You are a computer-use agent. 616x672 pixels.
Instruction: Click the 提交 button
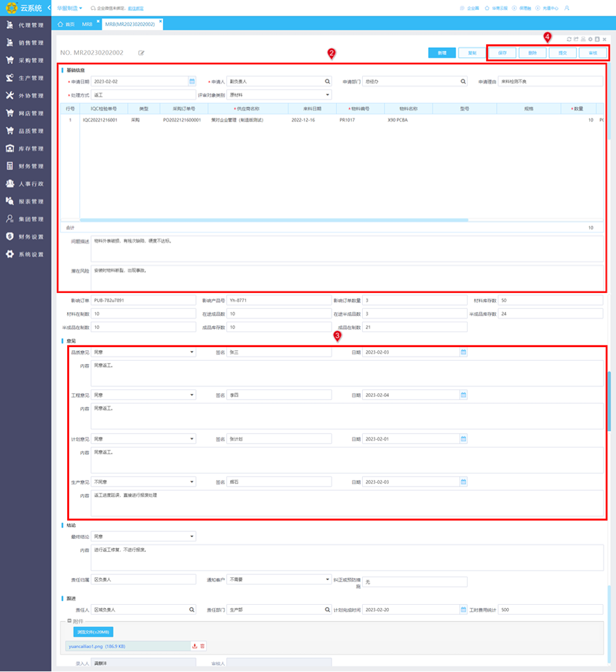coord(562,53)
